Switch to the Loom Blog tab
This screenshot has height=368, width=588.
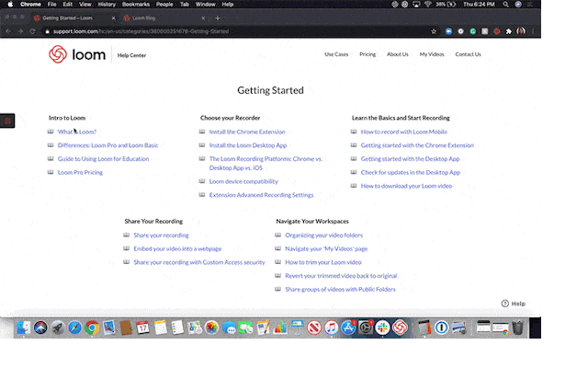pos(164,18)
